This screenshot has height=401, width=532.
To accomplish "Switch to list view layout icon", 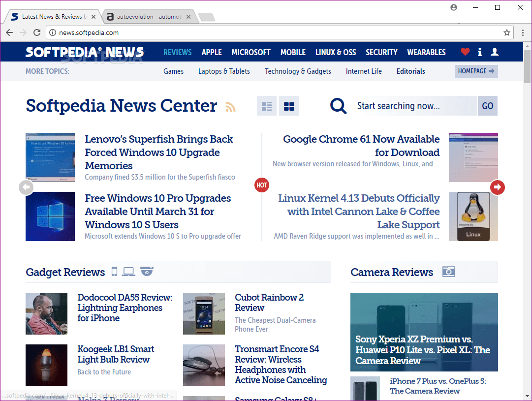I will click(267, 106).
